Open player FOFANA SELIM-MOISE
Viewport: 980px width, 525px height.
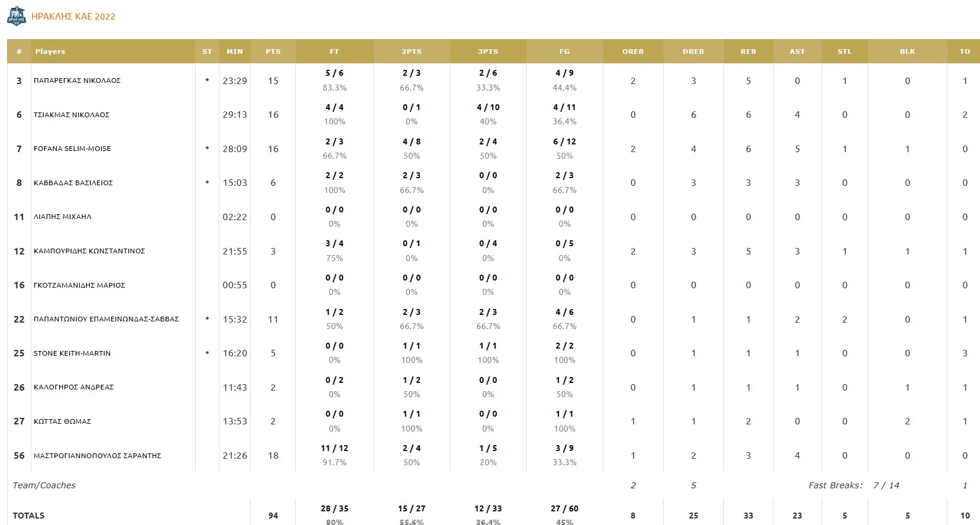(x=72, y=149)
